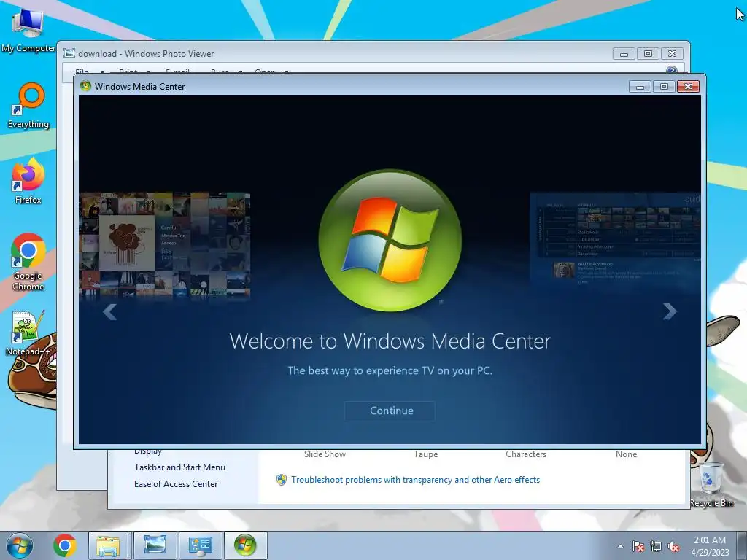Open the Google Chrome desktop shortcut
The height and width of the screenshot is (560, 747).
click(28, 262)
